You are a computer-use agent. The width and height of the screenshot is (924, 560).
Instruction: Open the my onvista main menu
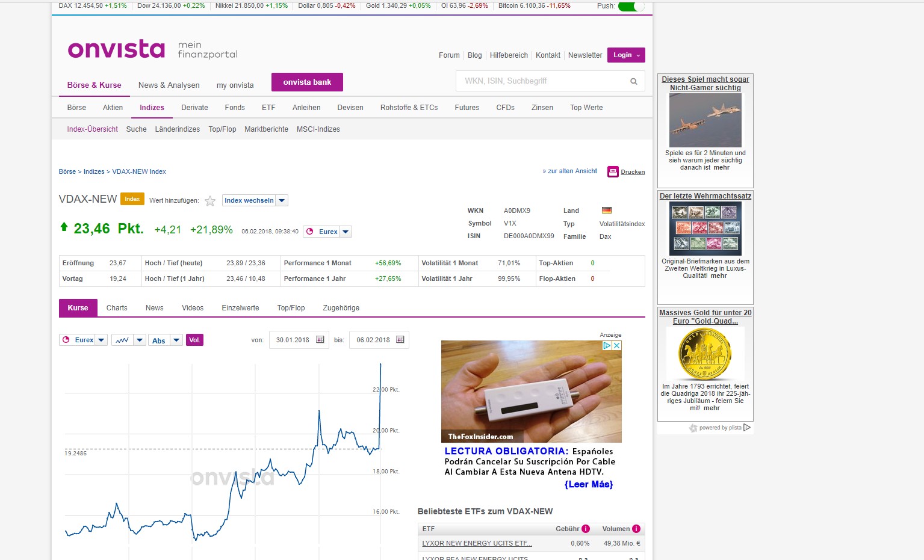(235, 85)
